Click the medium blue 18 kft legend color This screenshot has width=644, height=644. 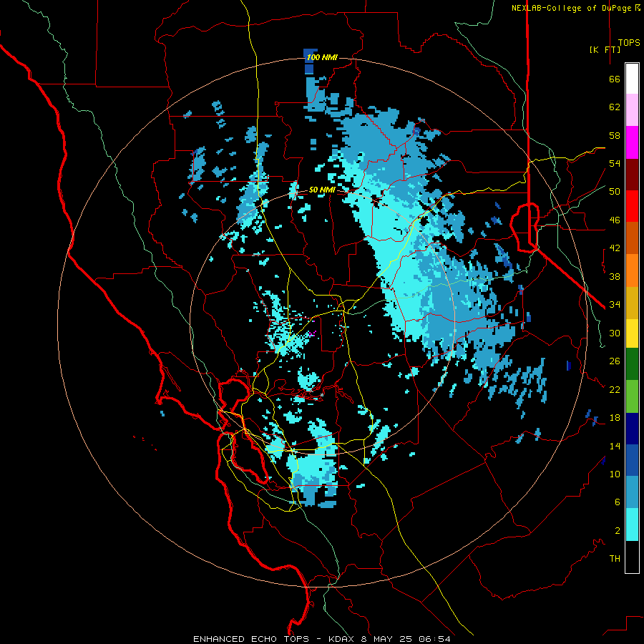tap(632, 460)
